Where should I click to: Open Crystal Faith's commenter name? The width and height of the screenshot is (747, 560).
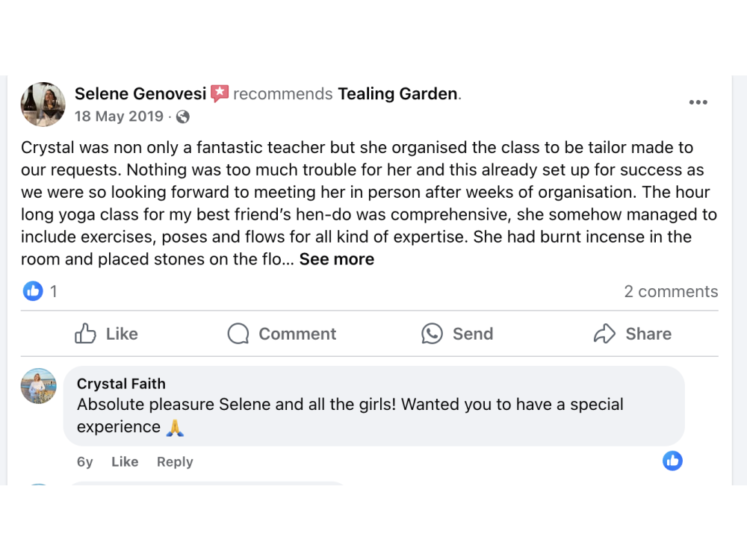(x=121, y=384)
